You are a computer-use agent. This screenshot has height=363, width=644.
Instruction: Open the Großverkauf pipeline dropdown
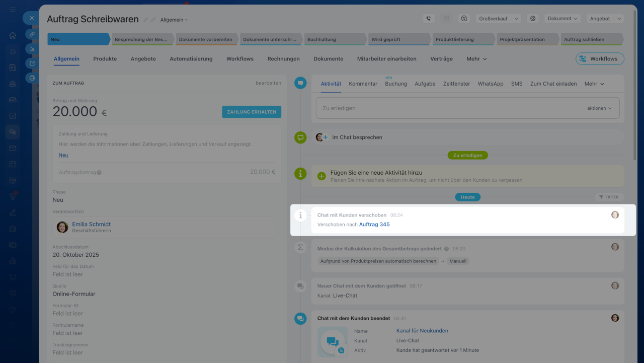(x=498, y=19)
